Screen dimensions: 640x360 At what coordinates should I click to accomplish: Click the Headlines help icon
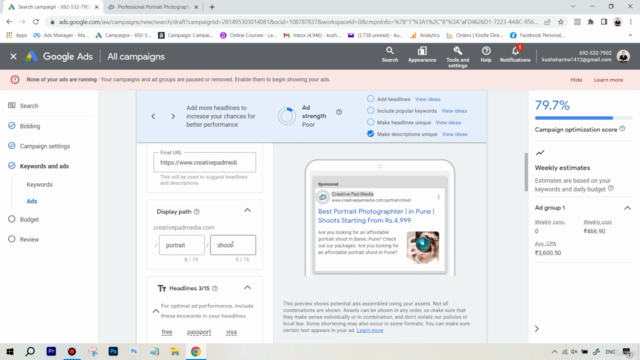point(215,288)
